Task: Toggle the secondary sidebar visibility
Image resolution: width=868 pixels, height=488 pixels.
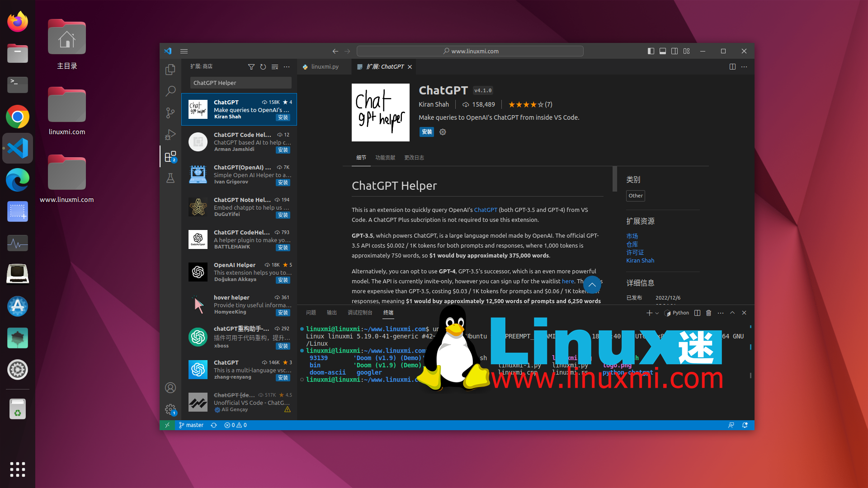Action: pos(675,51)
